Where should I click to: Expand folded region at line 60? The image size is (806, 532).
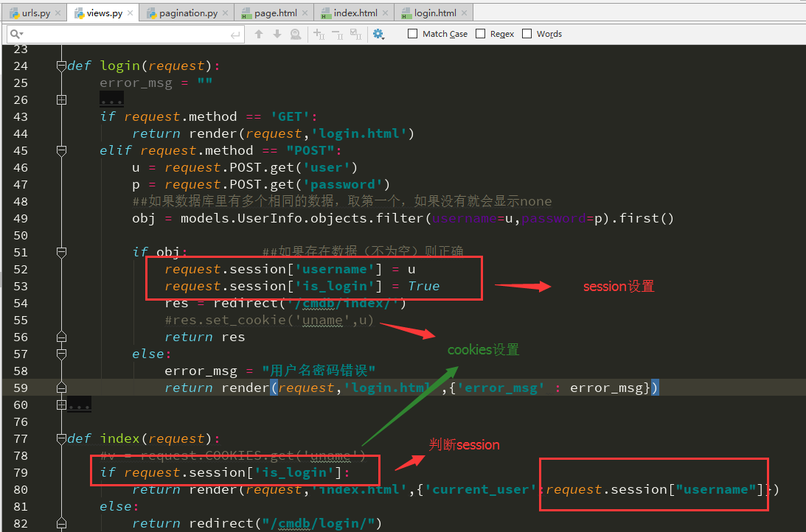(x=61, y=405)
